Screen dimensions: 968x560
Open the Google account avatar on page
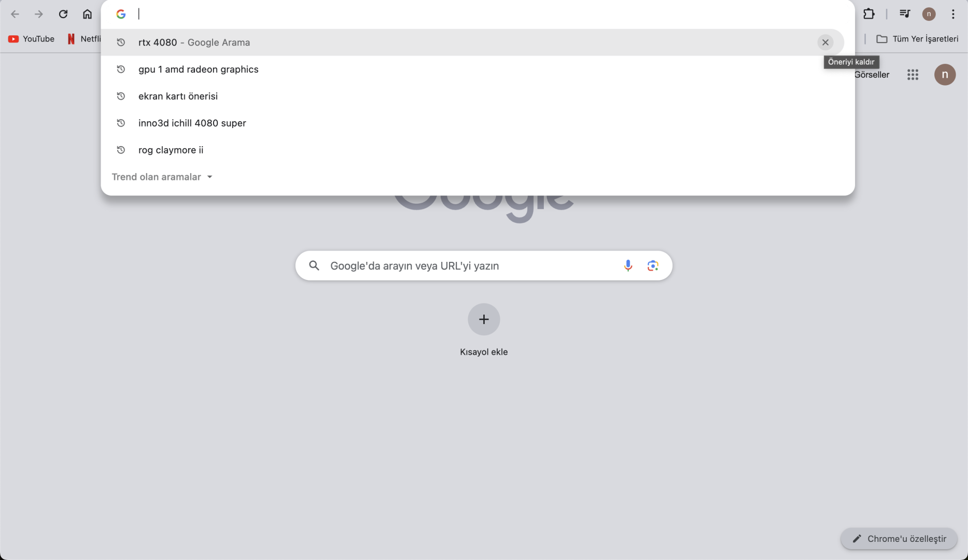click(x=945, y=75)
